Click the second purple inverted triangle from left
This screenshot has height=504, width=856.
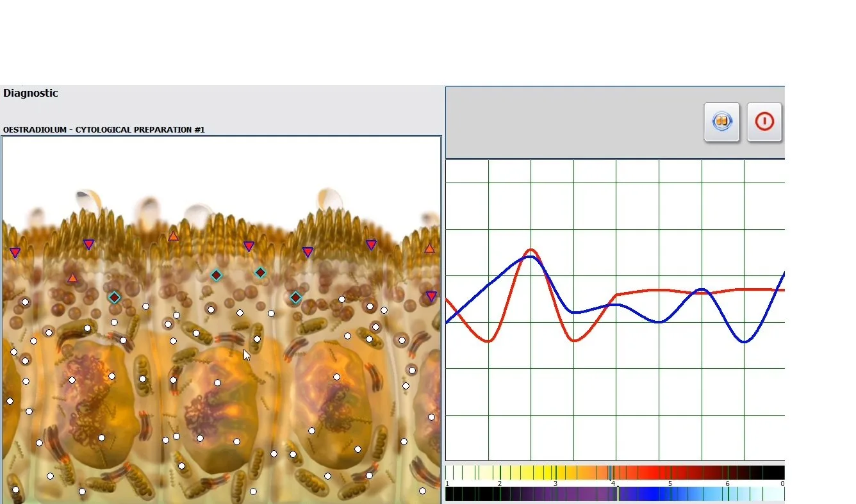(x=89, y=244)
